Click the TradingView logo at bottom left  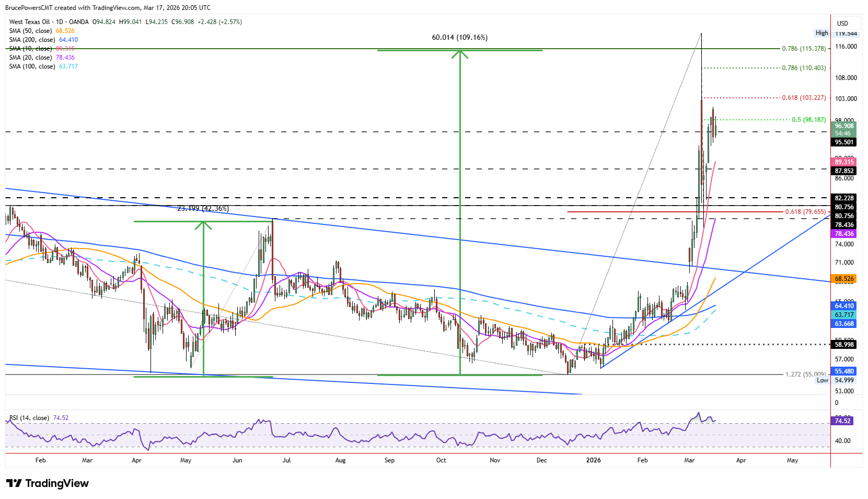coord(48,483)
